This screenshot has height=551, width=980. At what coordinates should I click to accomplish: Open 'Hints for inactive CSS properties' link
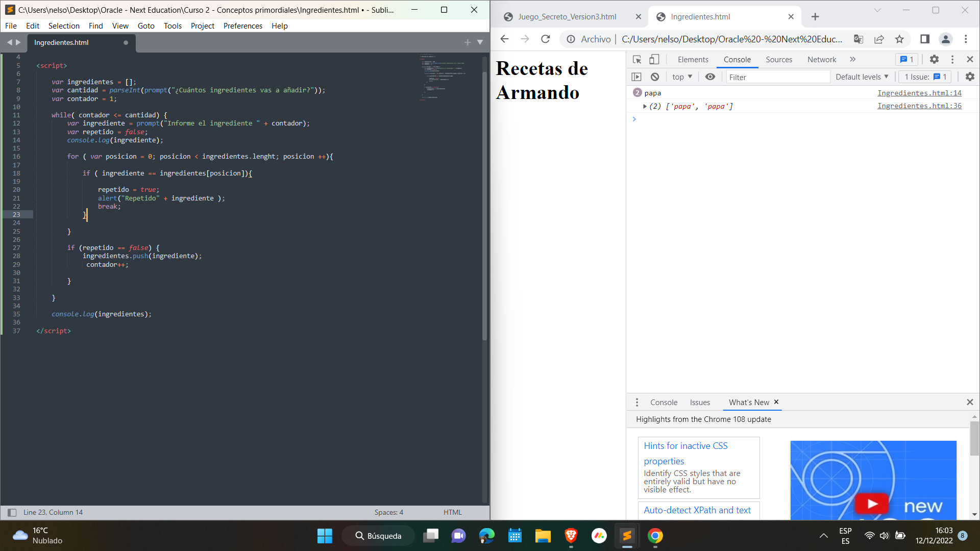coord(685,453)
